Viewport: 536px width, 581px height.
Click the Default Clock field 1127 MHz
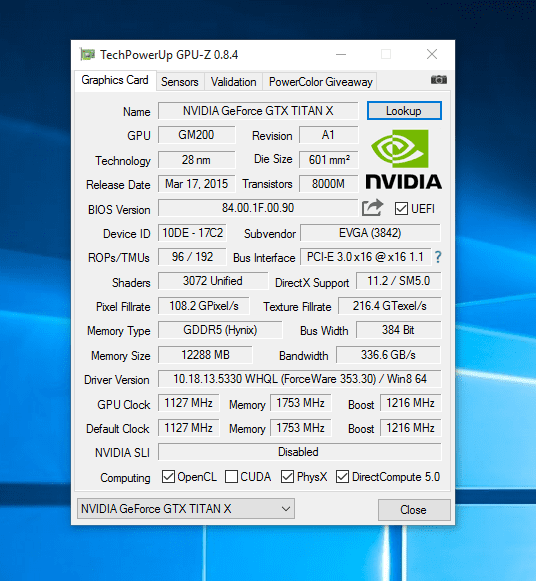tap(189, 428)
